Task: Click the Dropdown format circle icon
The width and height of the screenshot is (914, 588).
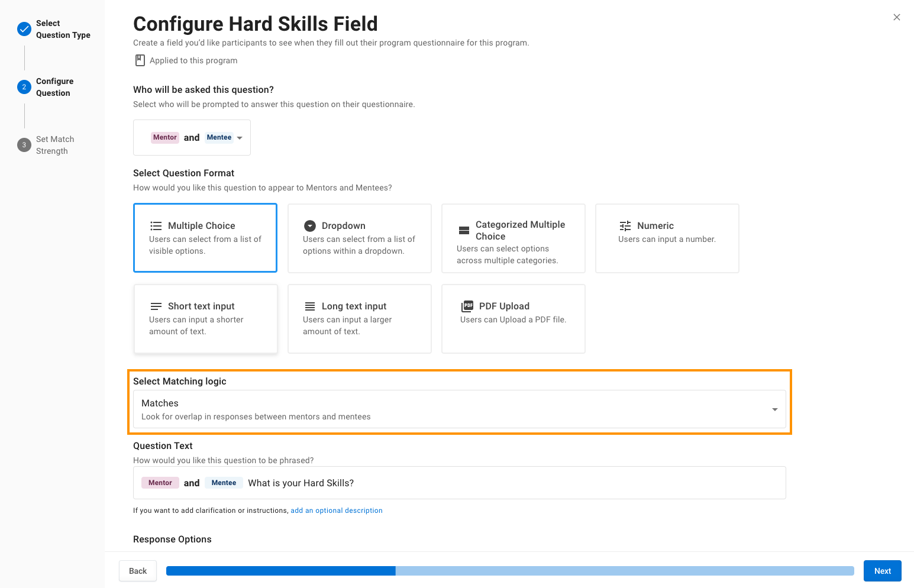Action: (310, 226)
